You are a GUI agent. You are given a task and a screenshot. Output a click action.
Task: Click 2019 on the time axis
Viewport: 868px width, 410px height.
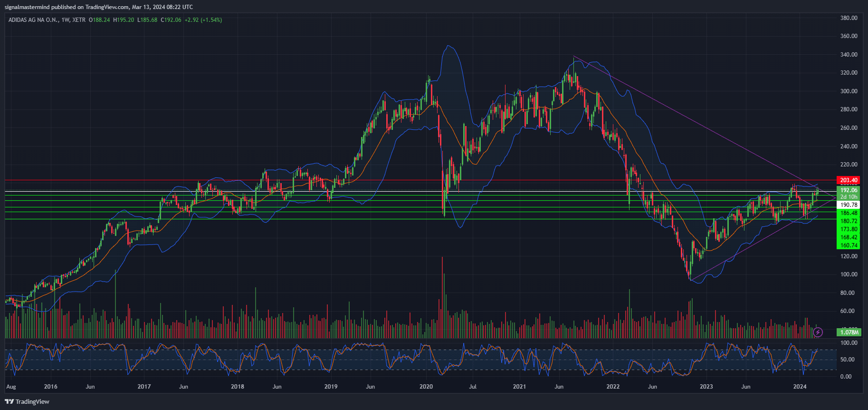coord(331,387)
